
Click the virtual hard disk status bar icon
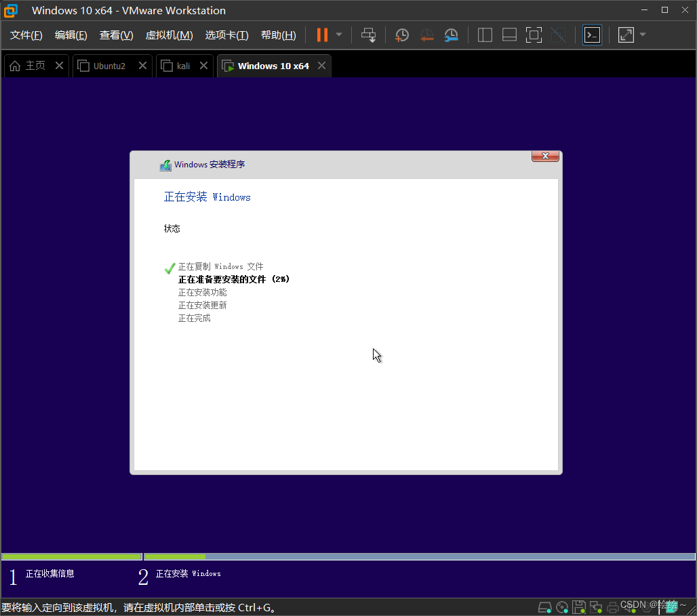pos(544,607)
